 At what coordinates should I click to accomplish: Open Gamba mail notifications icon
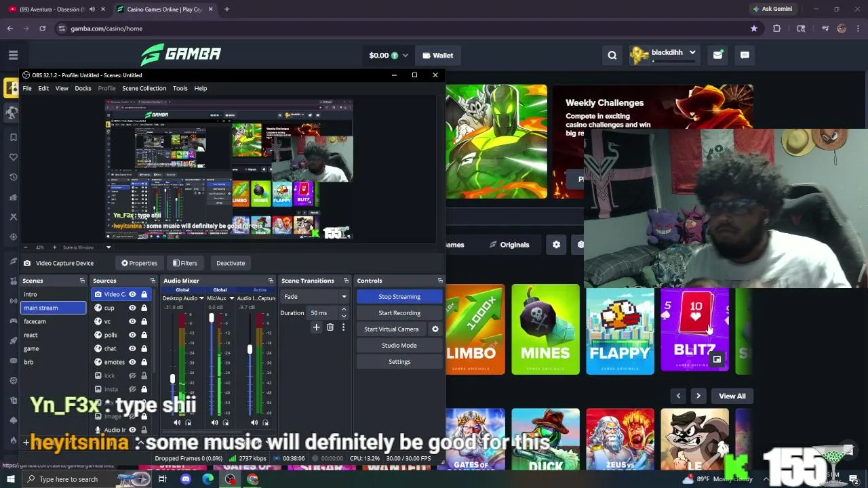tap(717, 56)
